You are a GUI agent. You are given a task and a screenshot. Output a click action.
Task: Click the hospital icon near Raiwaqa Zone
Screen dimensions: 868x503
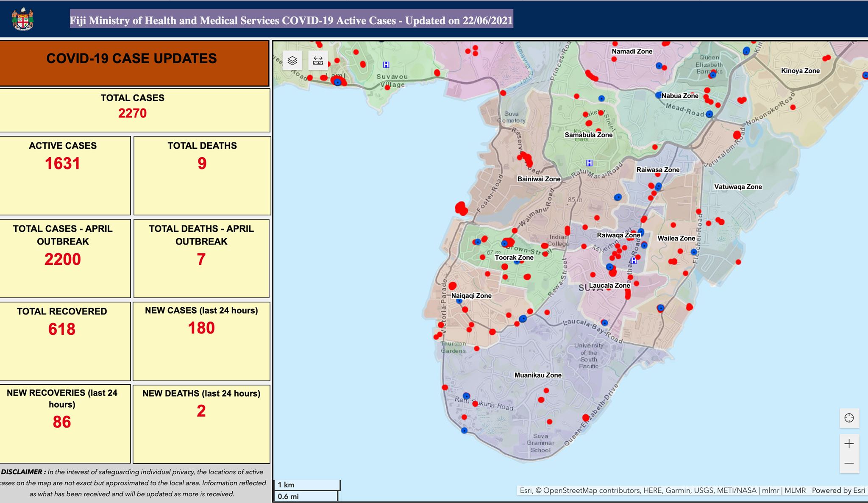[x=634, y=261]
